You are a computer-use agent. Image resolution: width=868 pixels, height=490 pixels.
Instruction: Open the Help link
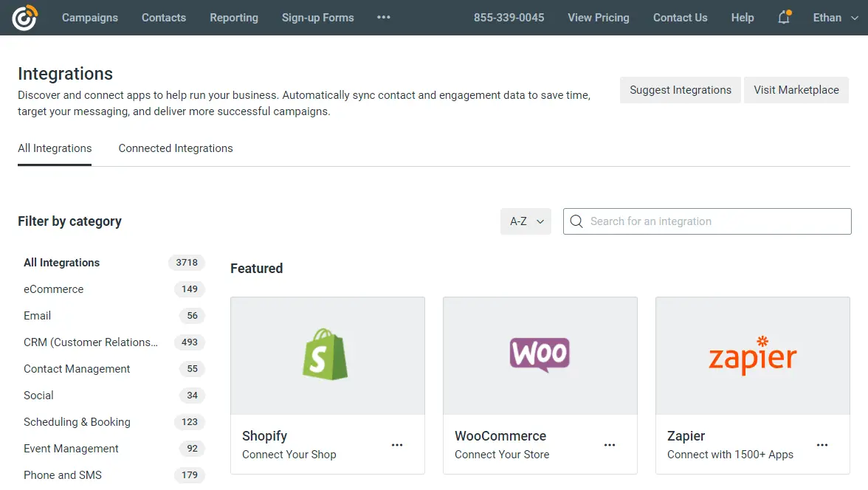[x=743, y=18]
